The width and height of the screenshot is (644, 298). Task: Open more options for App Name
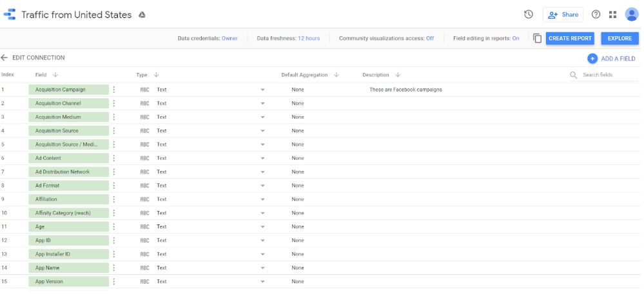pos(113,268)
